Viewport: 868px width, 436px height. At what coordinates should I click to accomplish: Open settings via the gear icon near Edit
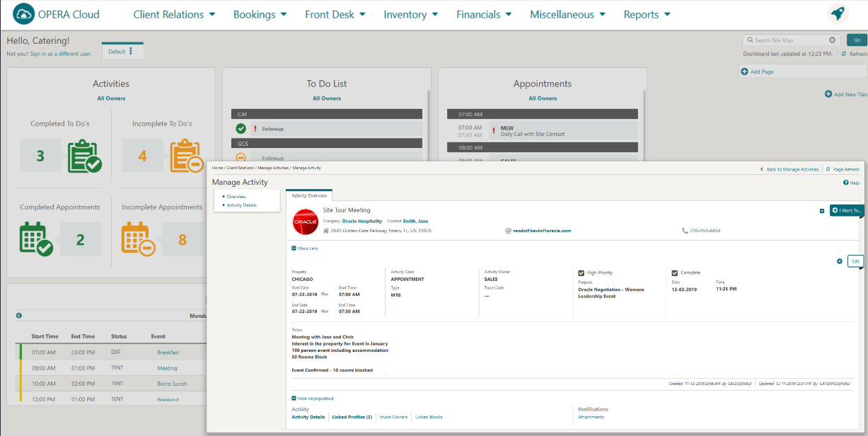tap(838, 260)
